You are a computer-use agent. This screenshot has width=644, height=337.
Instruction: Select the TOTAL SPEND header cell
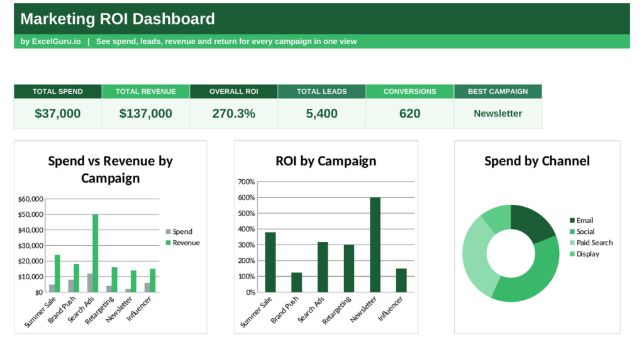pyautogui.click(x=58, y=92)
